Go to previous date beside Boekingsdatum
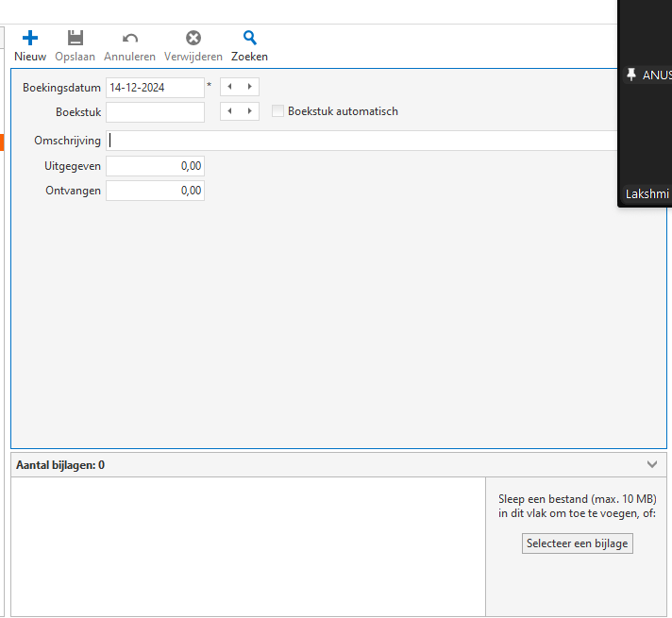672x618 pixels. point(229,87)
